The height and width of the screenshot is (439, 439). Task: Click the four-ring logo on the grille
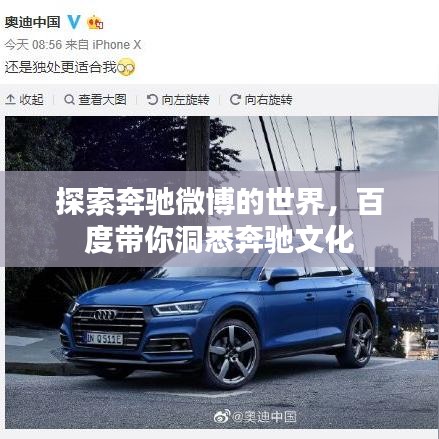105,315
